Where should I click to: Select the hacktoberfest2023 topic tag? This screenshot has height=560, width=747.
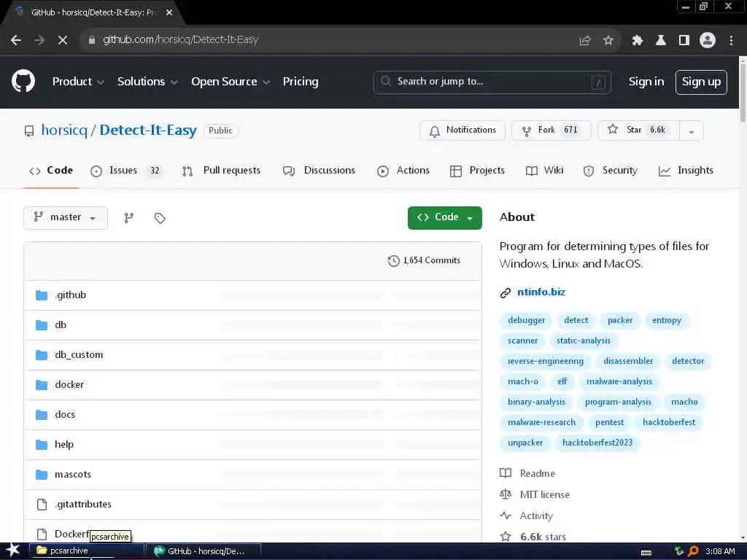[x=597, y=443]
